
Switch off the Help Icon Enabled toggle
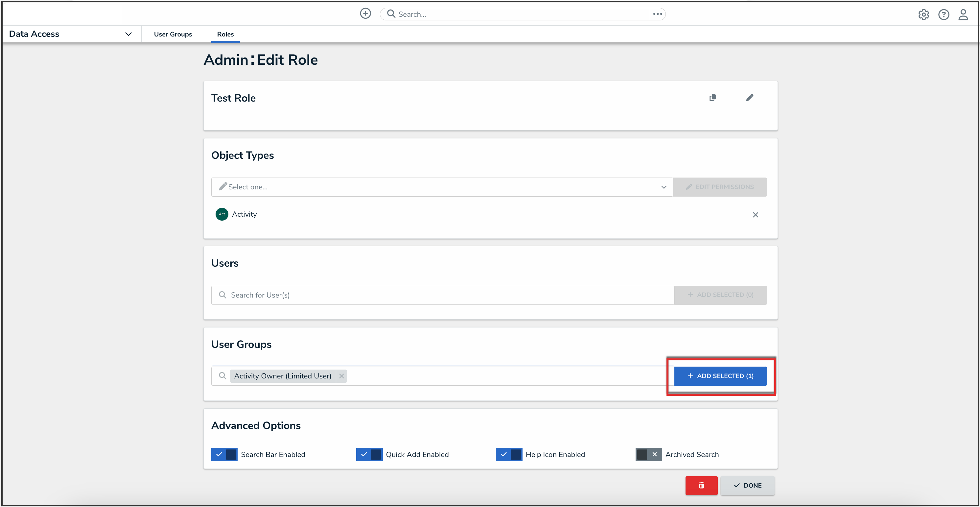coord(509,454)
